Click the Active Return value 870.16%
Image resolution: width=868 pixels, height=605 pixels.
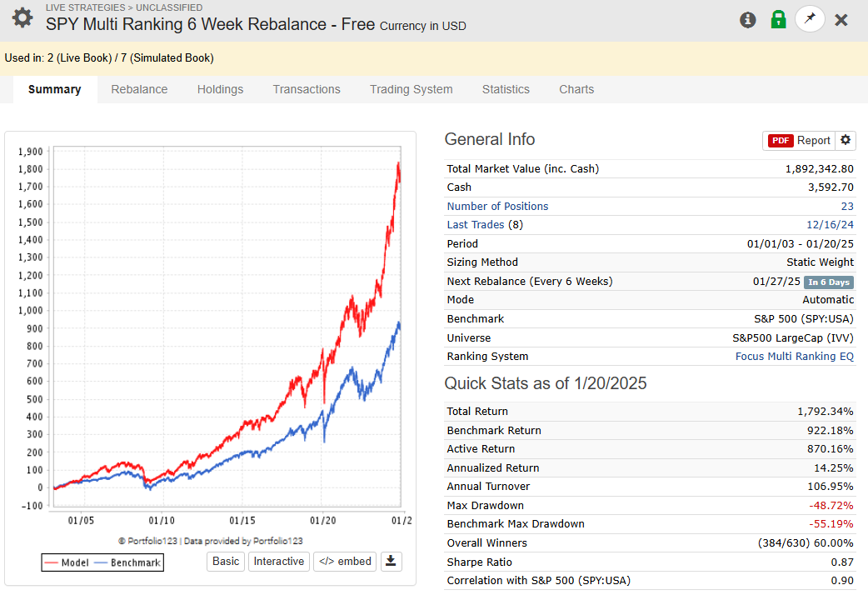(x=830, y=449)
